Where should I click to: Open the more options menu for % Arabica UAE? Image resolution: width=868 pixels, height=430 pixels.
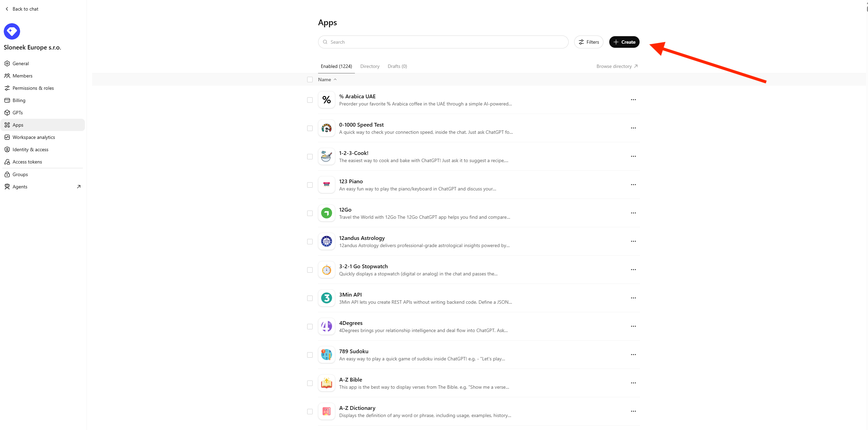633,100
